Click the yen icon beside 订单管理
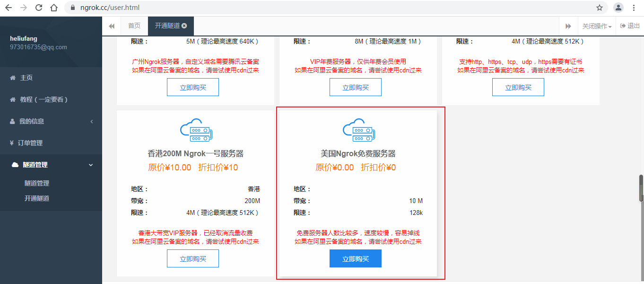 coord(12,143)
